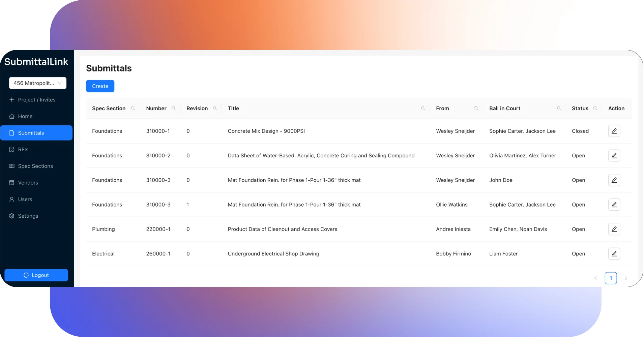This screenshot has width=644, height=337.
Task: Go to Home in sidebar
Action: click(36, 116)
